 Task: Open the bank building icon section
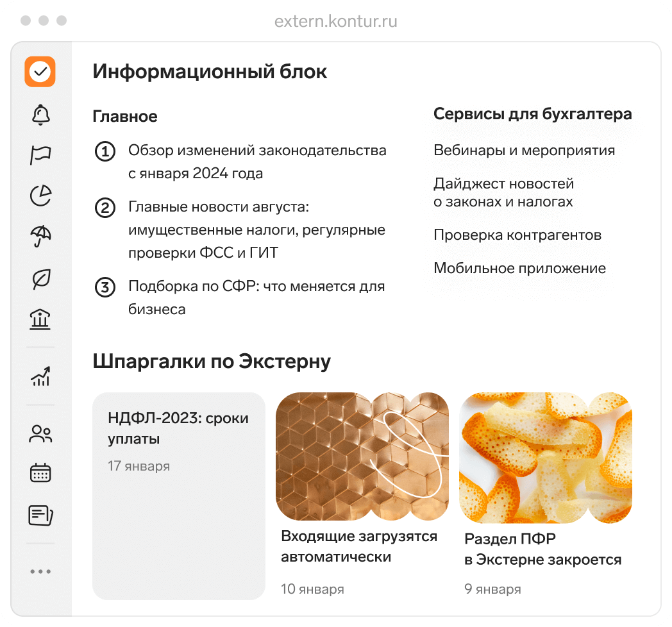point(40,319)
